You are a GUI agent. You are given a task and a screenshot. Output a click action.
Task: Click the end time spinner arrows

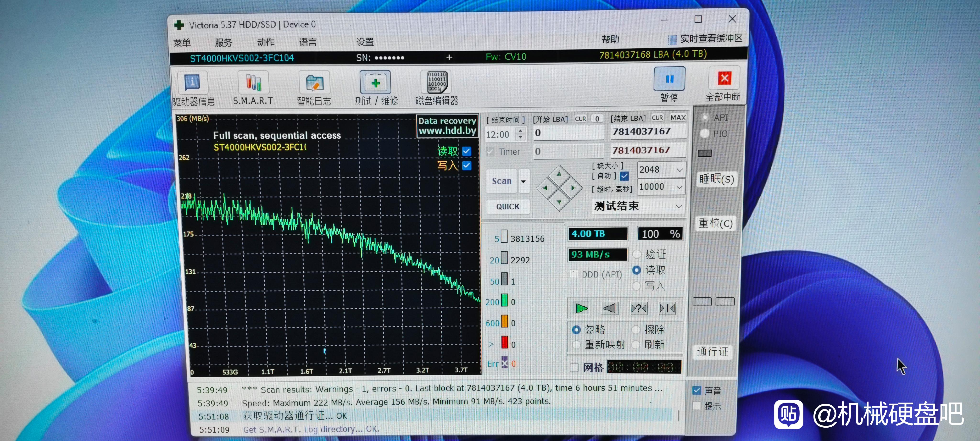pyautogui.click(x=520, y=134)
